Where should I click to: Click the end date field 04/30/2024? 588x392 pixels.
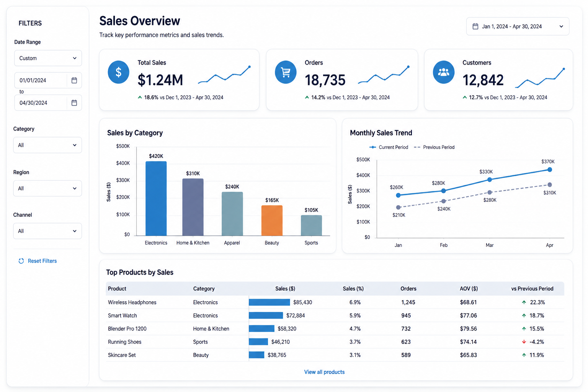click(48, 103)
